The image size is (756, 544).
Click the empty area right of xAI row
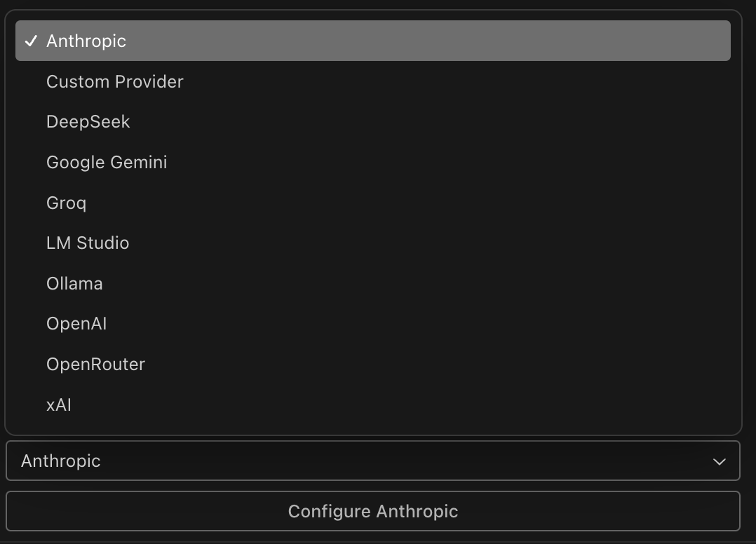point(400,404)
